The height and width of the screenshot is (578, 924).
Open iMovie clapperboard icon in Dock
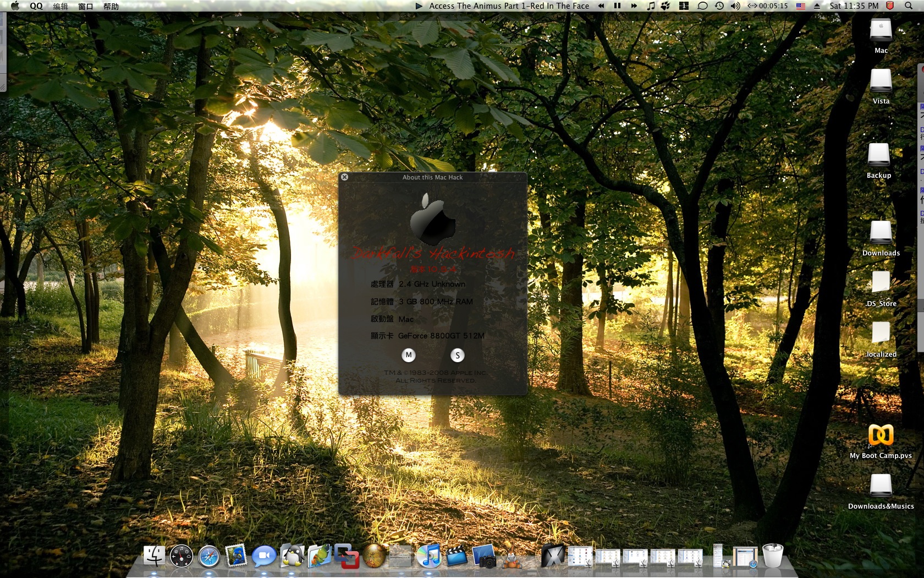click(457, 556)
